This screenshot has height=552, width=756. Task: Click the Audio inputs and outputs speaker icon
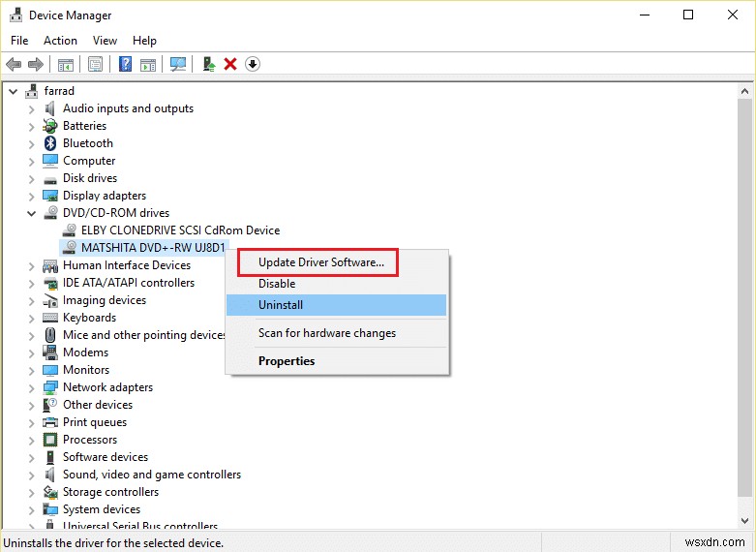click(x=49, y=108)
